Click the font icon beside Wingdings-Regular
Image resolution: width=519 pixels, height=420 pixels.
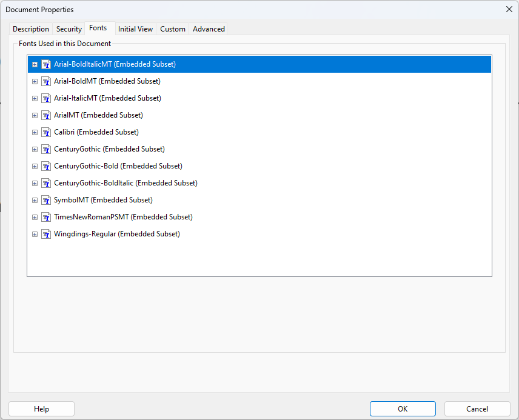46,234
